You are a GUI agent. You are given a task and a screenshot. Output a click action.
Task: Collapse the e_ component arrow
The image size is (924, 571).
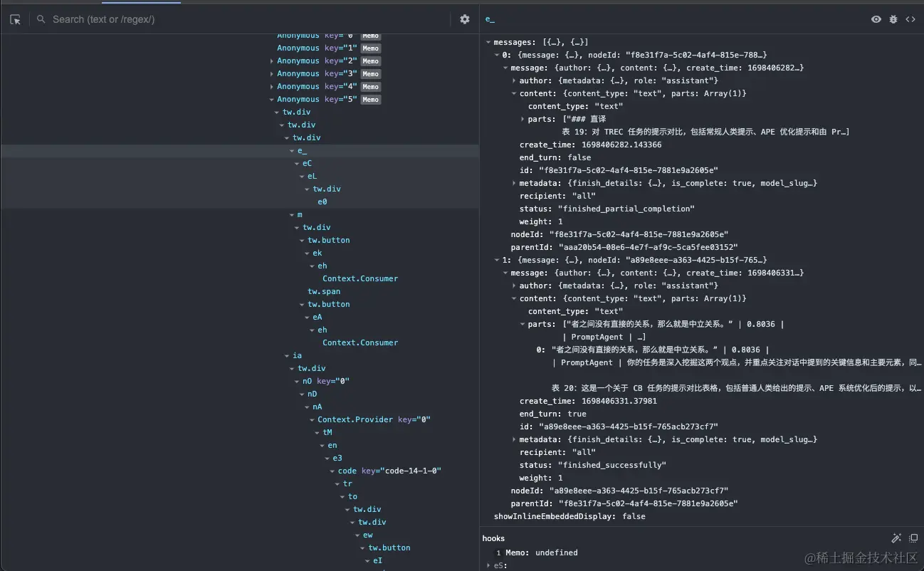point(292,151)
